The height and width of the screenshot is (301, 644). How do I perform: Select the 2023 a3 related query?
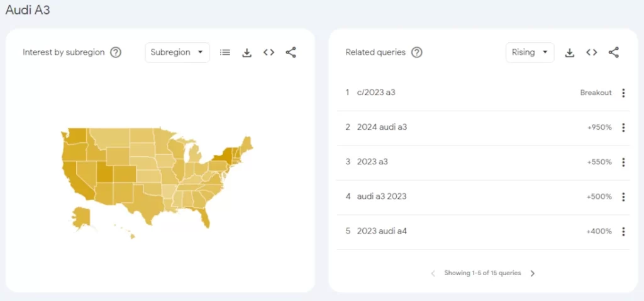(372, 162)
